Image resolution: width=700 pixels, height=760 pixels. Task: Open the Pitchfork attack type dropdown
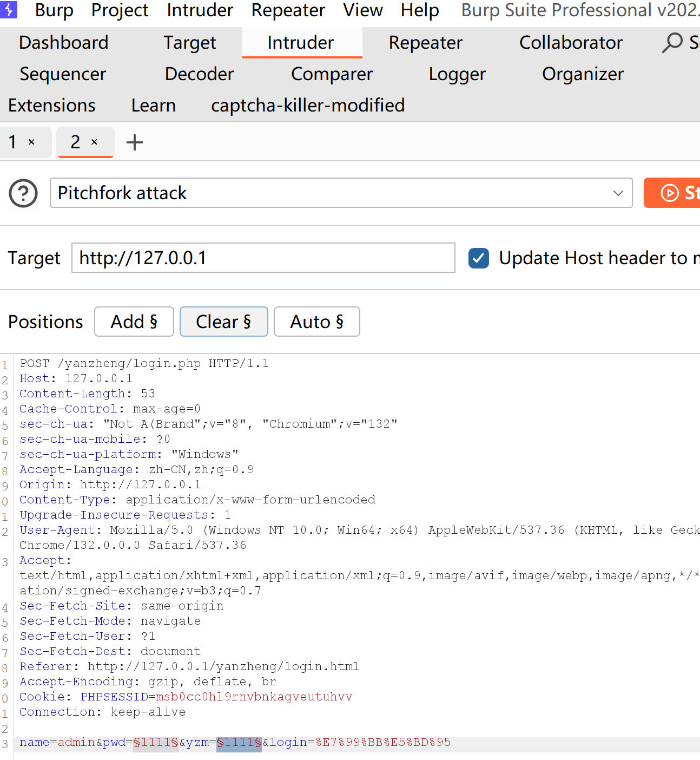tap(341, 193)
